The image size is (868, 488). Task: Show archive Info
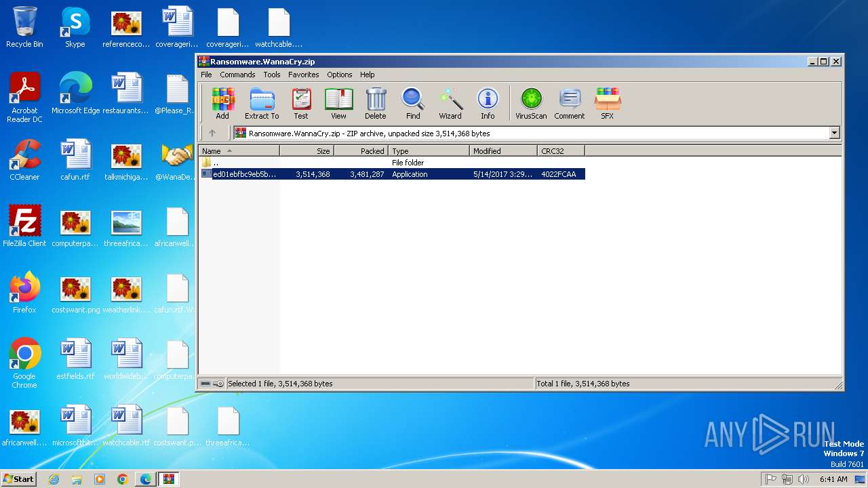point(488,104)
